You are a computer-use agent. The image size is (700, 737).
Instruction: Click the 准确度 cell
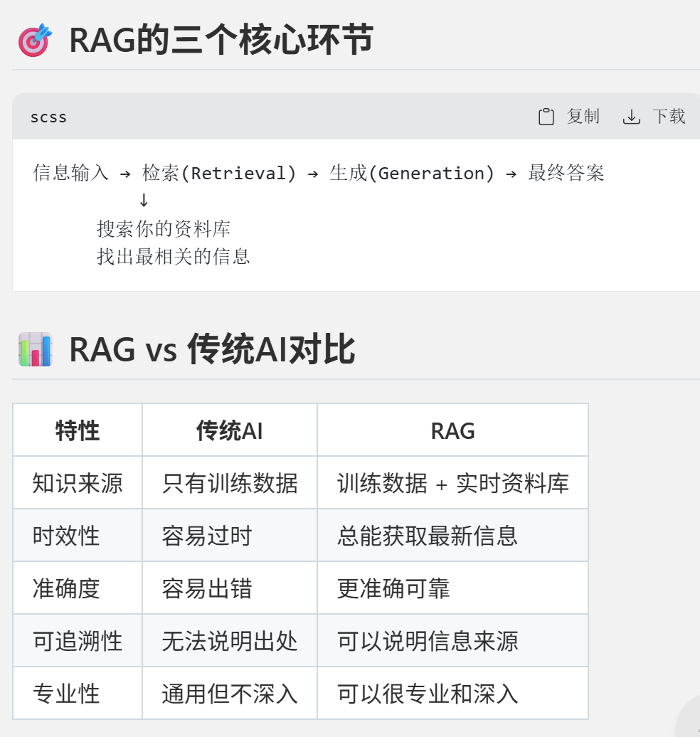pyautogui.click(x=78, y=588)
